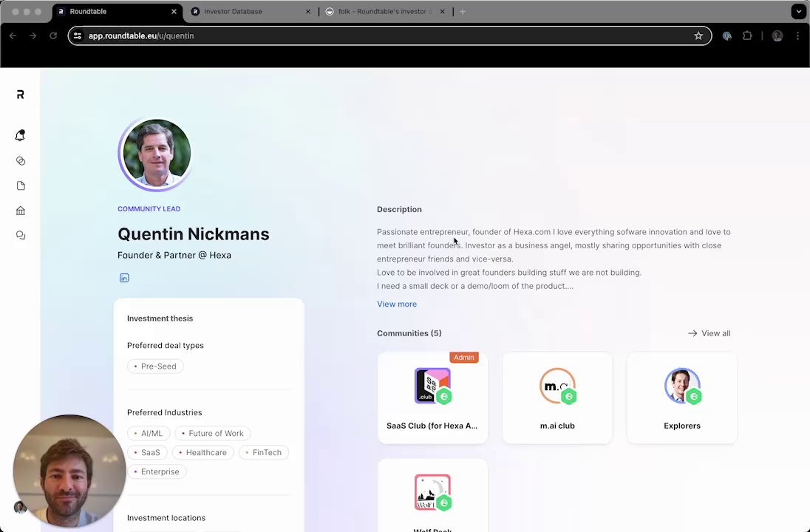Click Founder & Partner @ Hexa text
Image resolution: width=810 pixels, height=532 pixels.
(174, 255)
